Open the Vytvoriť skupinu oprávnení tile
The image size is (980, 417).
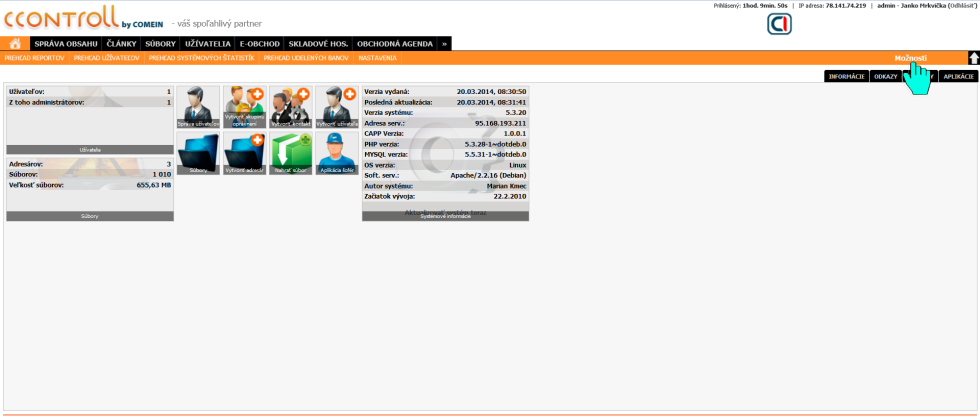pos(244,108)
